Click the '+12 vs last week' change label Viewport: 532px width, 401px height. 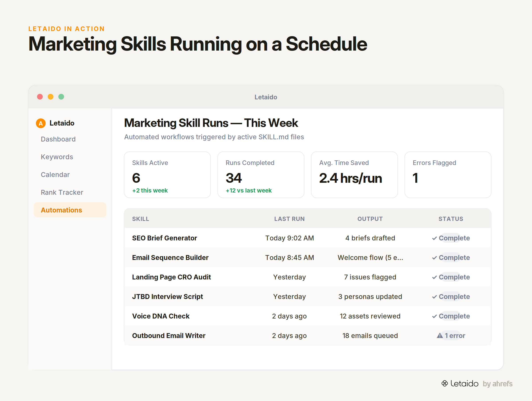[249, 190]
